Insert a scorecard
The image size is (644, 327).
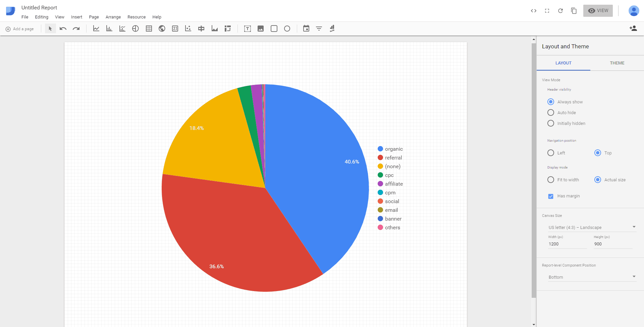(x=175, y=29)
